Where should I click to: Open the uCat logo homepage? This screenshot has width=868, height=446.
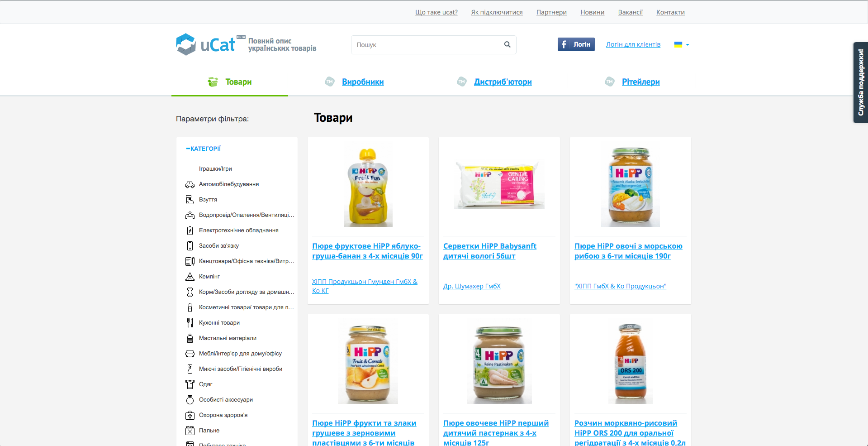[205, 44]
